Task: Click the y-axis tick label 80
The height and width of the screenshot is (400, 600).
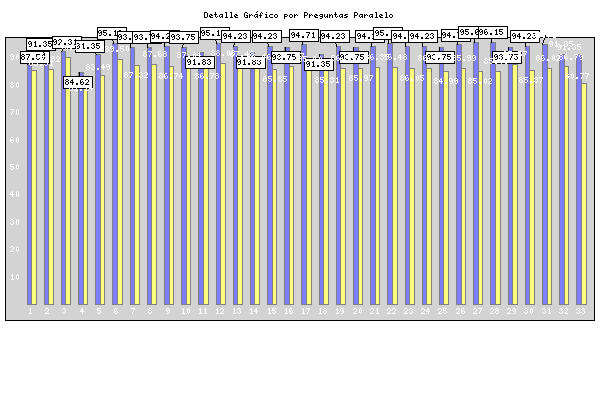Action: coord(15,85)
